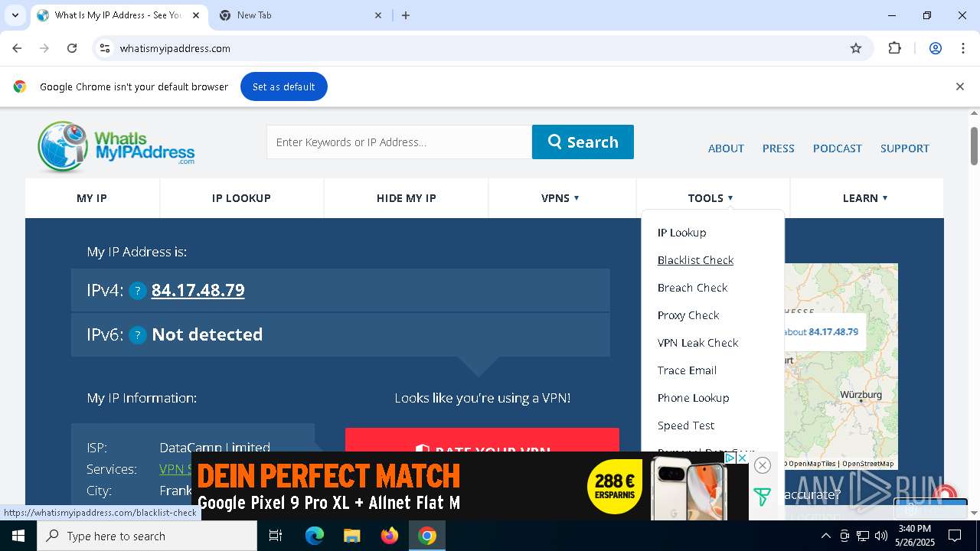Screen dimensions: 980x551
Task: Click the Chrome taskbar icon
Action: tap(427, 536)
